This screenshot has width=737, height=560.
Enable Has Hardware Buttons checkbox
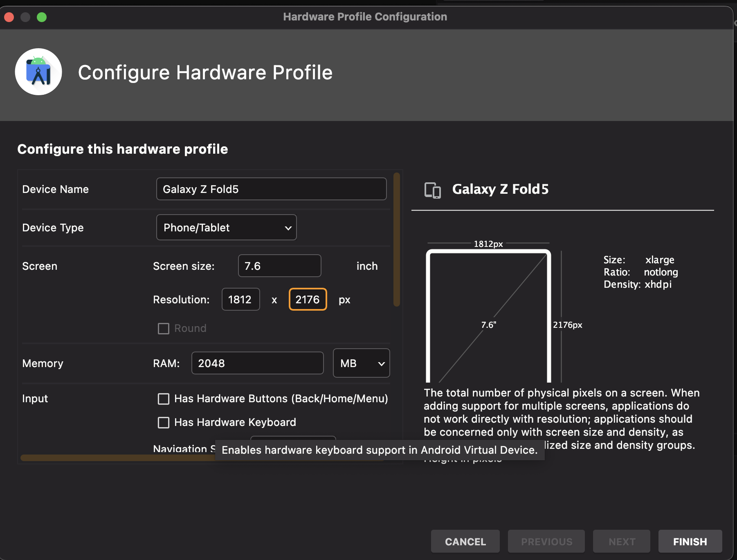click(164, 399)
